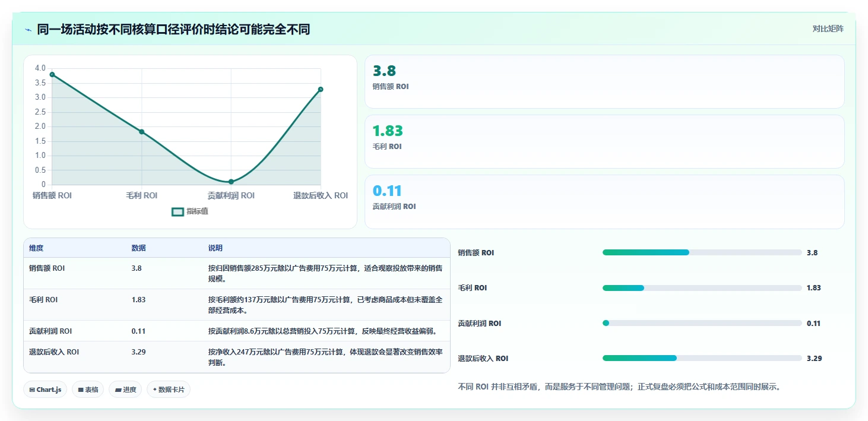Click the 进度 tag chip
This screenshot has width=868, height=421.
click(125, 390)
